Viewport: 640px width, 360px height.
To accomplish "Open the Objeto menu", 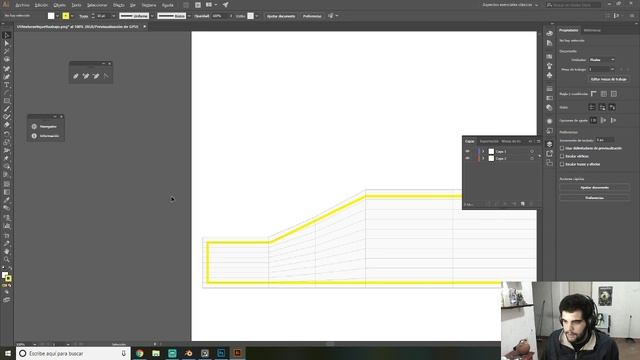I will click(x=60, y=5).
